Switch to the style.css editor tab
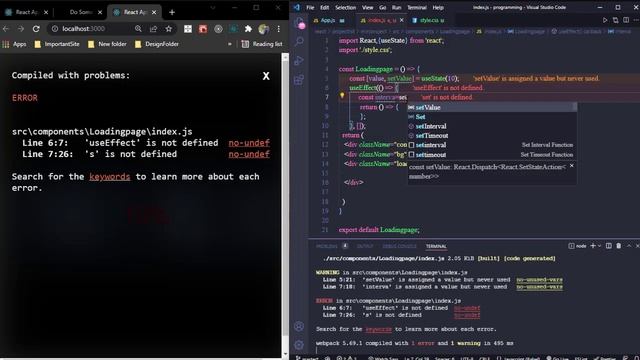 tap(428, 20)
